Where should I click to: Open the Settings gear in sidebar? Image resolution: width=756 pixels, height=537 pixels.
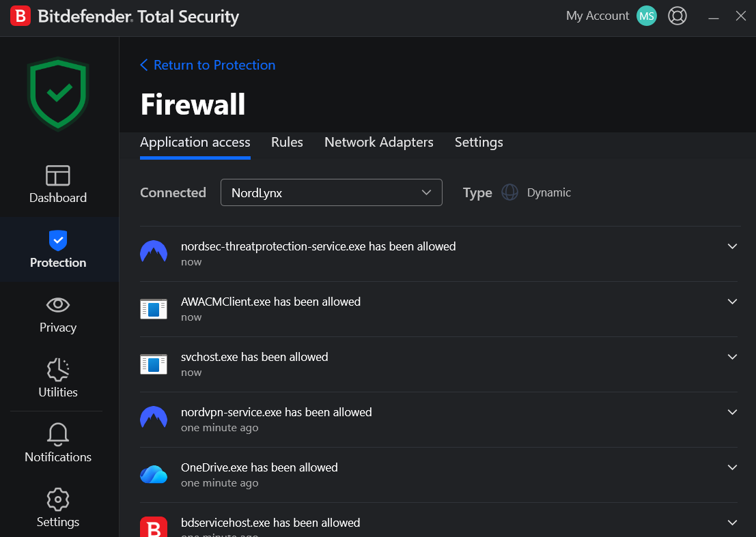coord(58,499)
